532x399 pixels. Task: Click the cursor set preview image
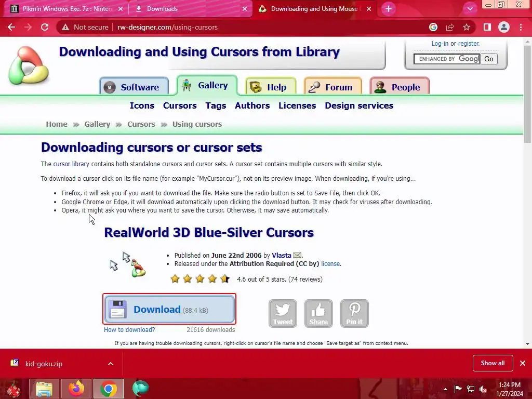coord(128,264)
